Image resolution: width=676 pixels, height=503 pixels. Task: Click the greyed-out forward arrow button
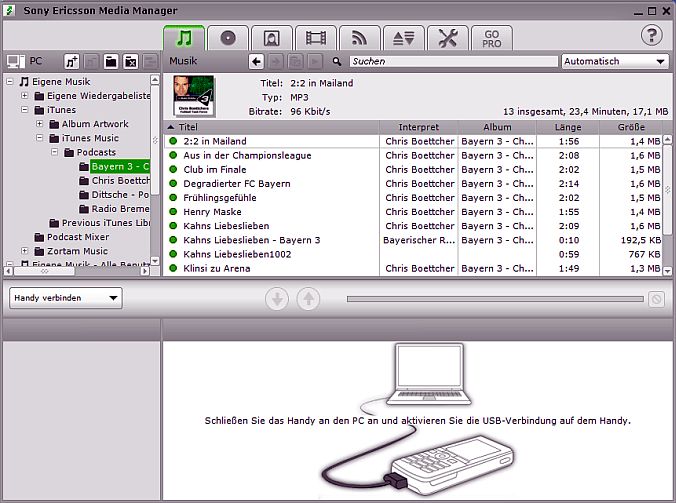click(276, 62)
